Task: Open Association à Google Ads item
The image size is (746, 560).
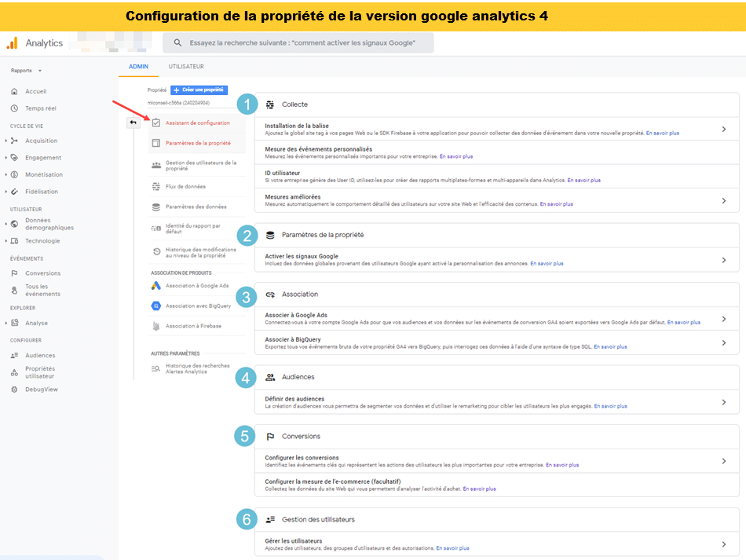Action: (197, 286)
